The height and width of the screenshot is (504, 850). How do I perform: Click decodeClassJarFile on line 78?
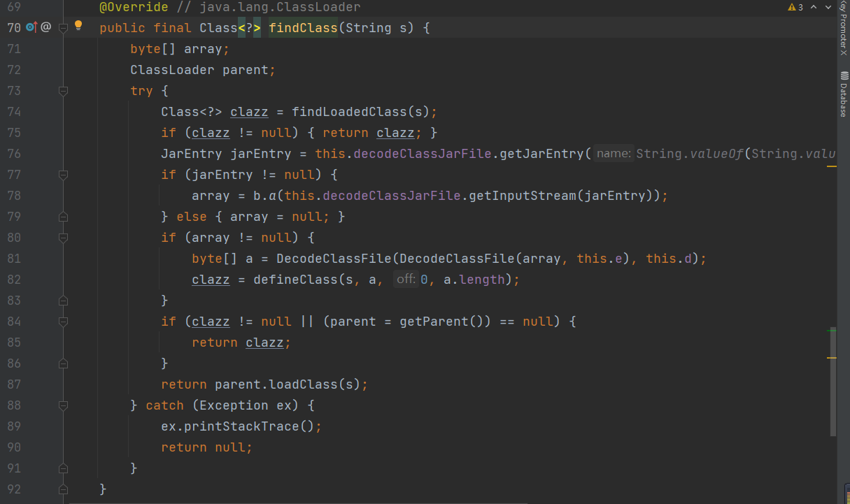(x=392, y=196)
